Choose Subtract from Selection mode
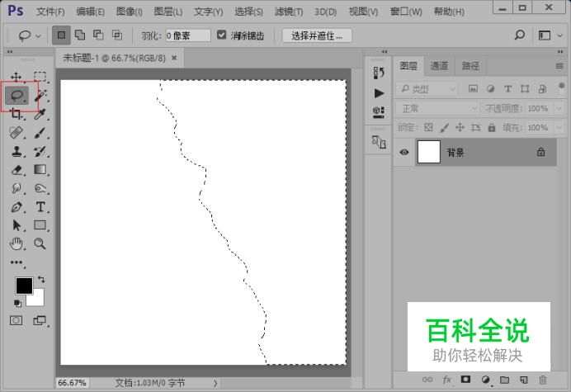 (98, 35)
